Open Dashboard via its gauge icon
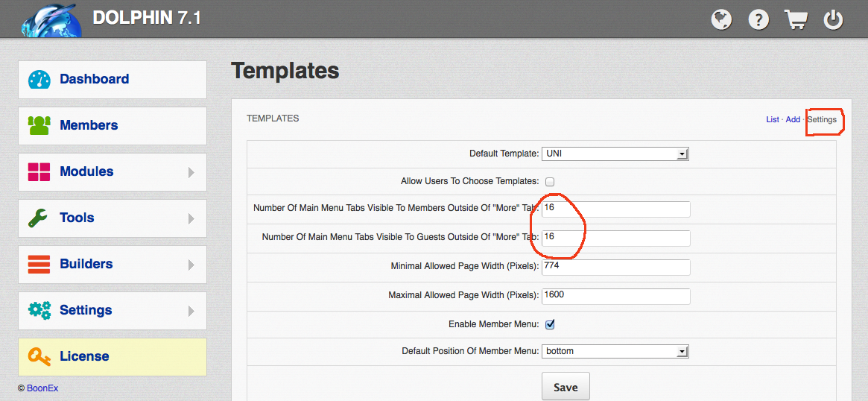Screen dimensions: 868x401 pyautogui.click(x=39, y=80)
